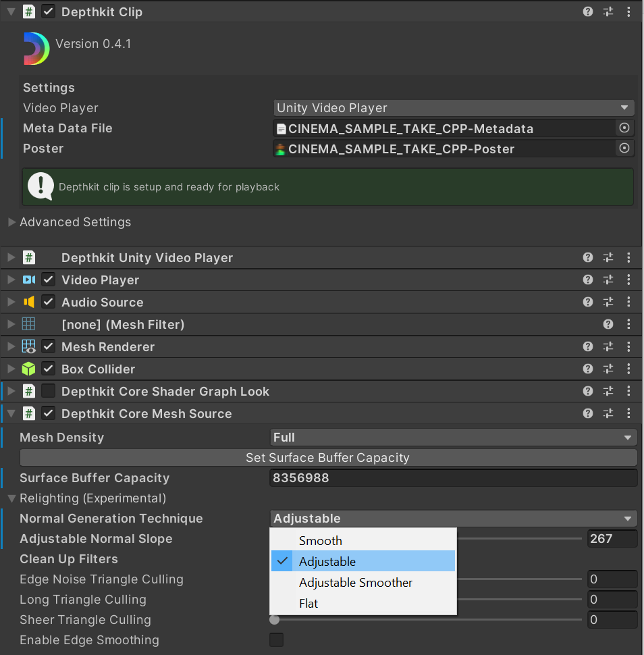The image size is (644, 655).
Task: Click object picker for Poster field
Action: tap(624, 148)
